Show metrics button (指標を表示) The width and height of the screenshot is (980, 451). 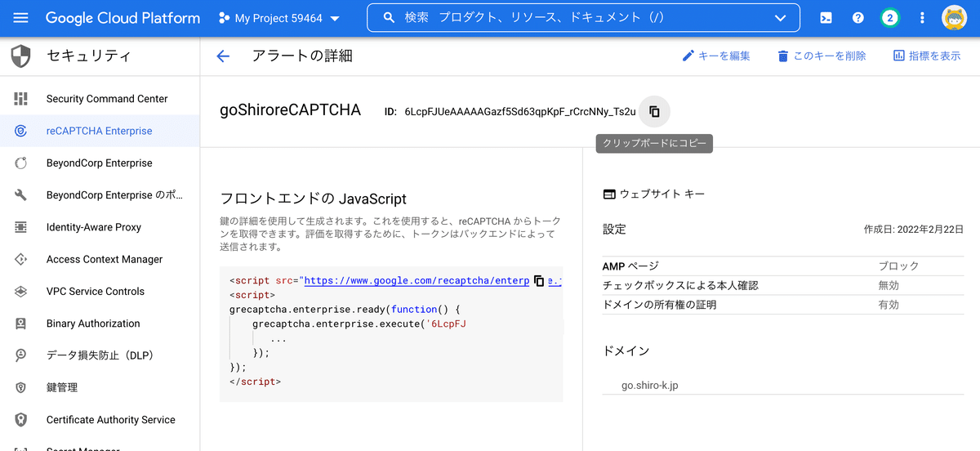(926, 56)
